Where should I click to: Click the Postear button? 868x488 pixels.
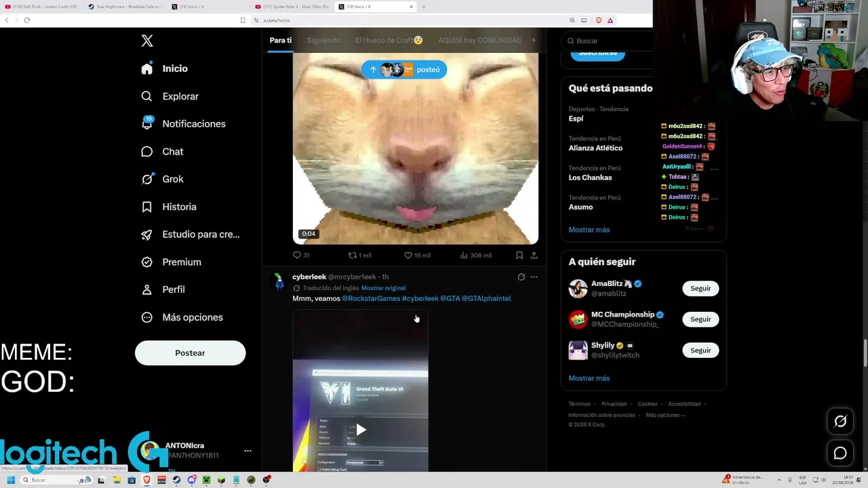click(x=190, y=353)
